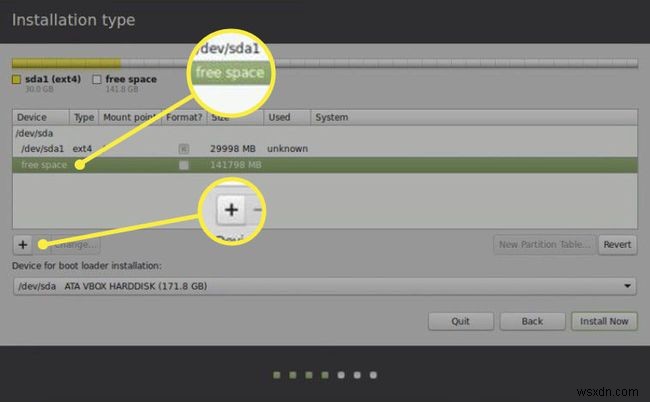The height and width of the screenshot is (402, 650).
Task: Click the Change... button
Action: [75, 245]
